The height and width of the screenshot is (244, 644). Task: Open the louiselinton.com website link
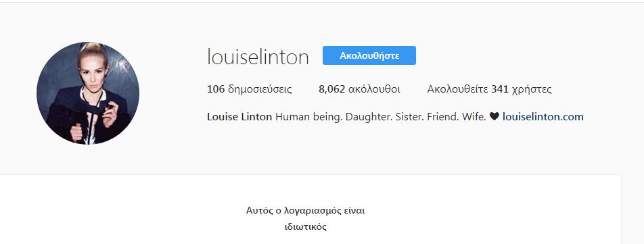[x=543, y=117]
